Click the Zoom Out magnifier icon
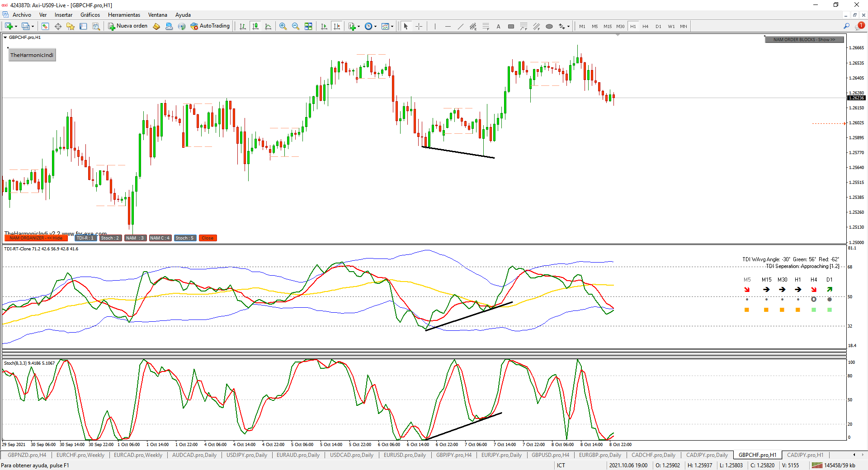Image resolution: width=868 pixels, height=470 pixels. 296,26
